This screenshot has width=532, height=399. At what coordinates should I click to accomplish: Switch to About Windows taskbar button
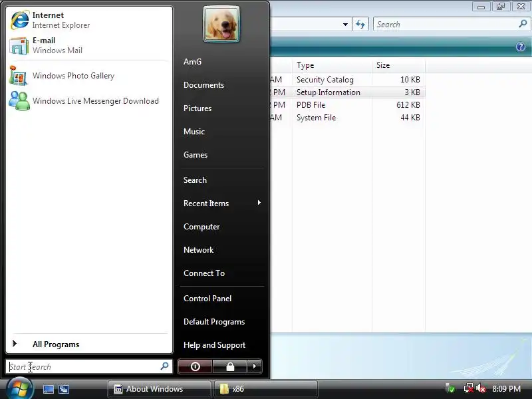(159, 389)
